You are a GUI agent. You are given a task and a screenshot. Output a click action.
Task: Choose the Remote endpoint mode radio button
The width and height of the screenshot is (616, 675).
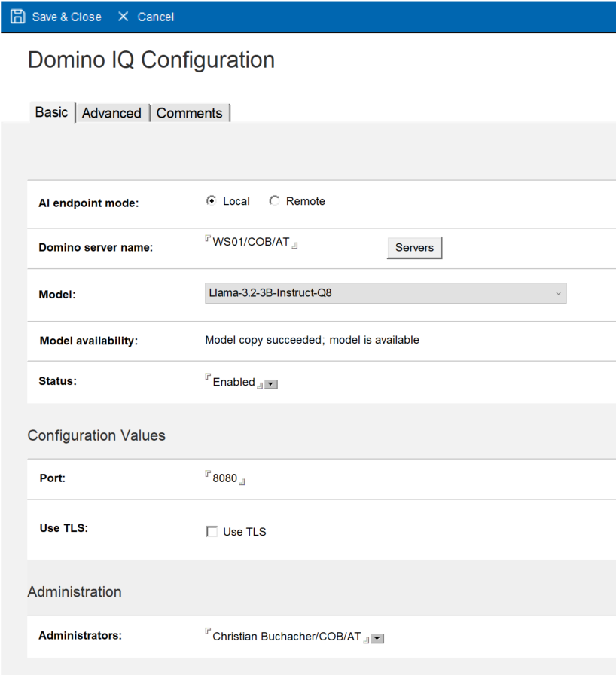click(275, 201)
